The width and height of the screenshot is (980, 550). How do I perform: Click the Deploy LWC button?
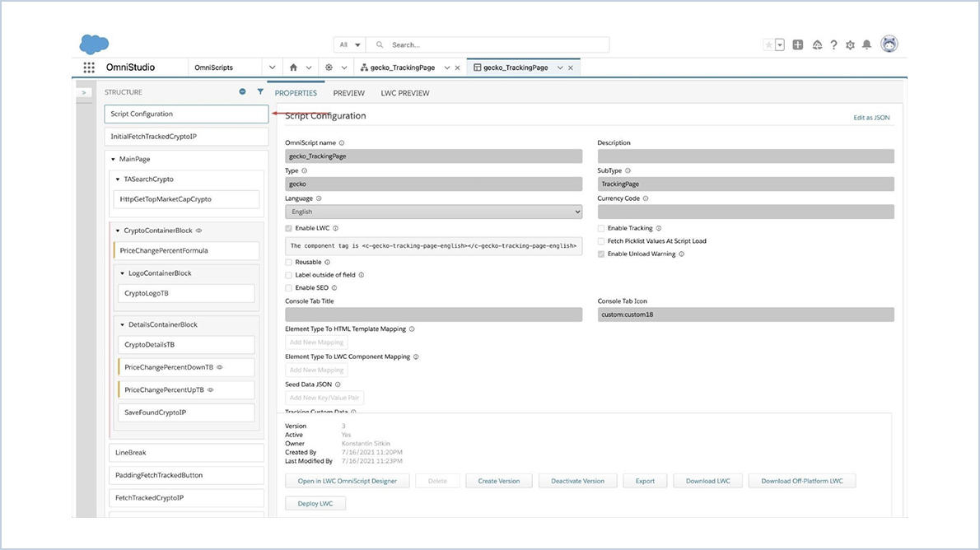tap(315, 502)
